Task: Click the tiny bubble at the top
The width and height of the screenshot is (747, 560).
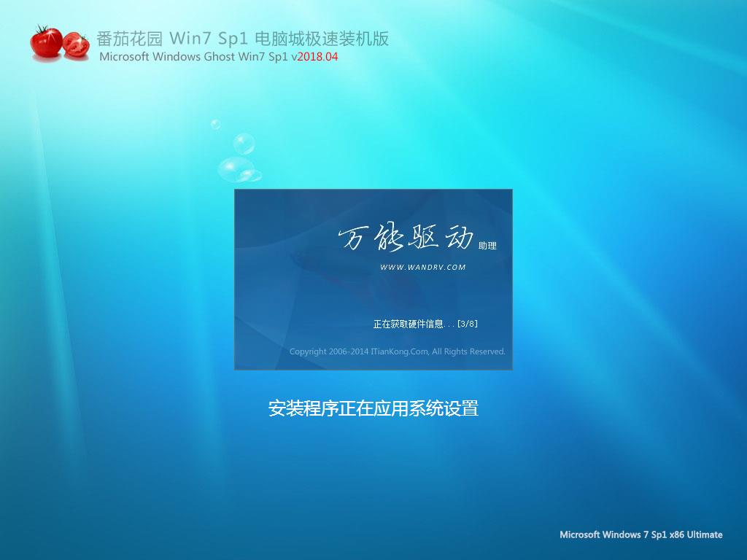Action: click(215, 125)
